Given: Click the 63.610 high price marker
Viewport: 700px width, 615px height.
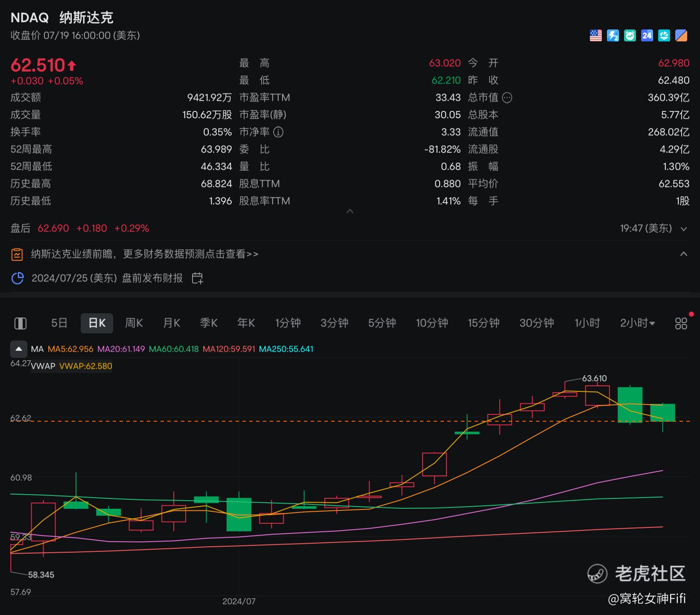Looking at the screenshot, I should (594, 379).
